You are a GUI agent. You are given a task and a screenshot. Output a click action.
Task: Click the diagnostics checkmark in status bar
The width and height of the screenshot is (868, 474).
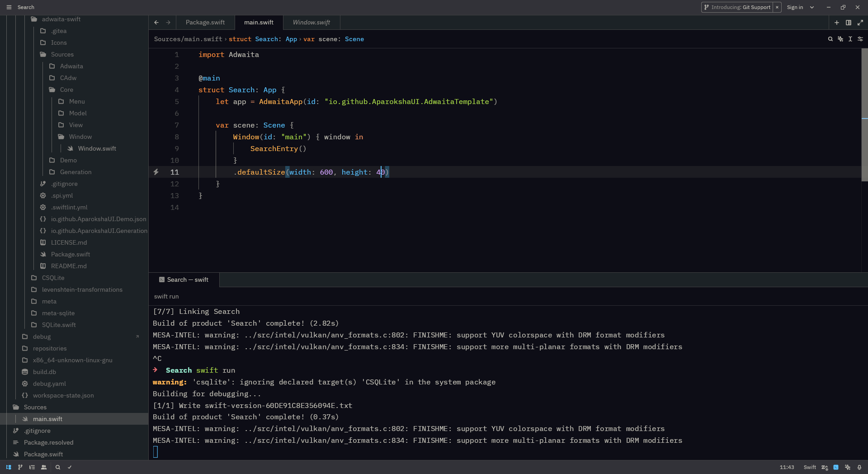70,467
